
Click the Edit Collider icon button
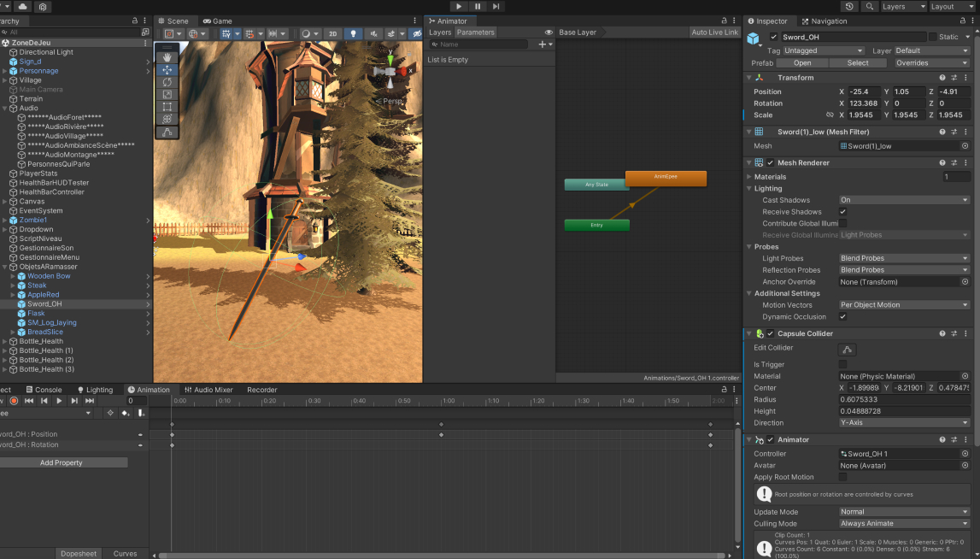click(848, 349)
